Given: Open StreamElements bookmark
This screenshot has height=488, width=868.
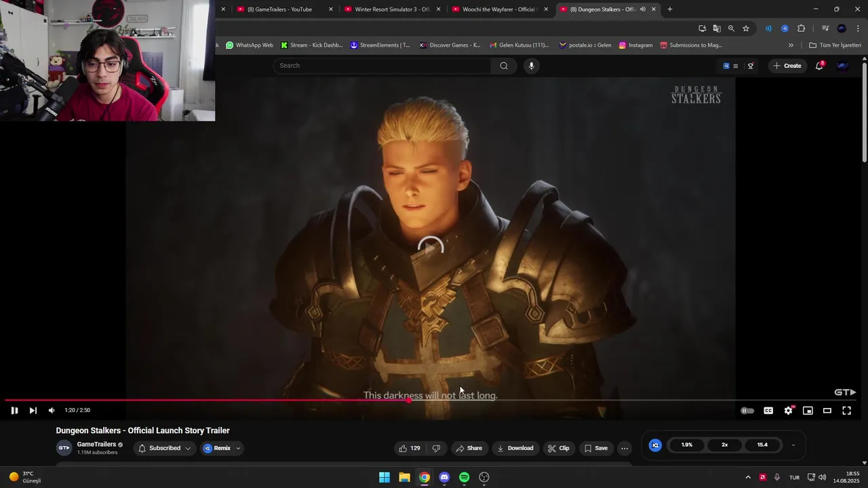Looking at the screenshot, I should point(380,45).
